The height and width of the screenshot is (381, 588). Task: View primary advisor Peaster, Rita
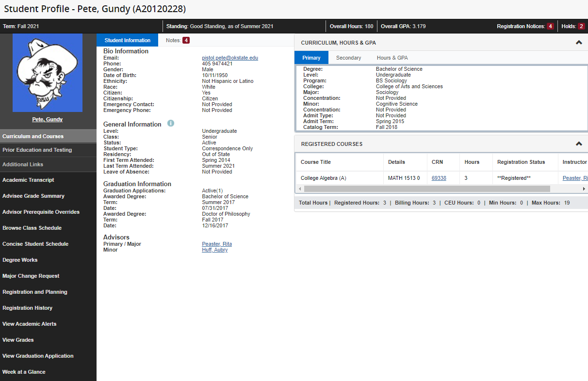click(216, 244)
